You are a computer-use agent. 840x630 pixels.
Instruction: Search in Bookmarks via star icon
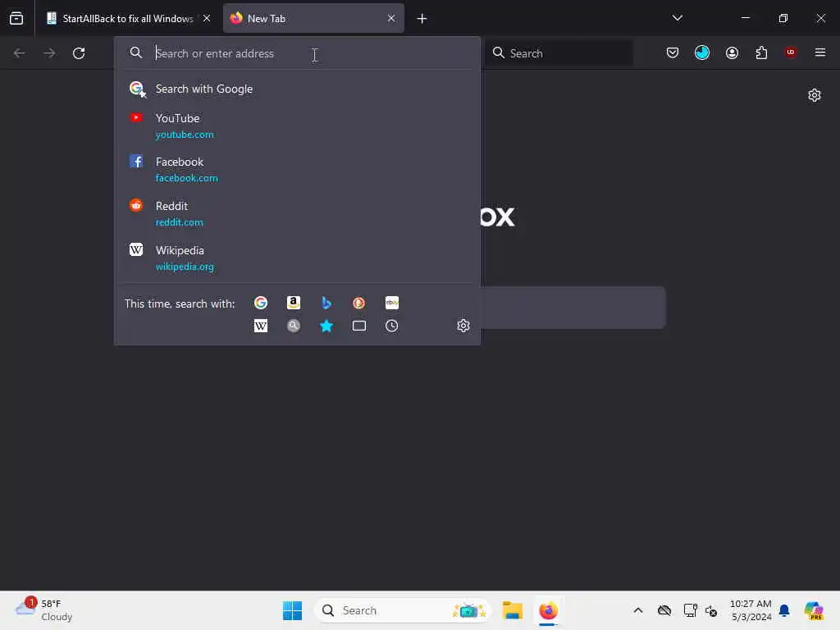pyautogui.click(x=326, y=326)
